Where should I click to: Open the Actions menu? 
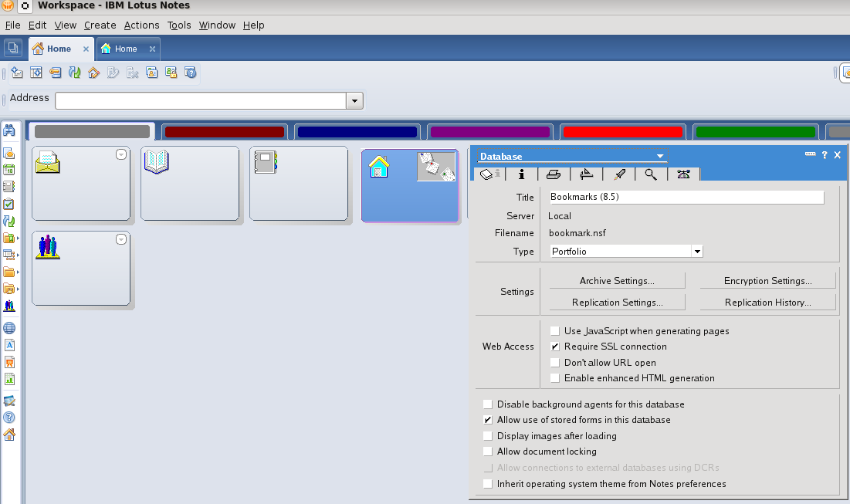click(141, 25)
